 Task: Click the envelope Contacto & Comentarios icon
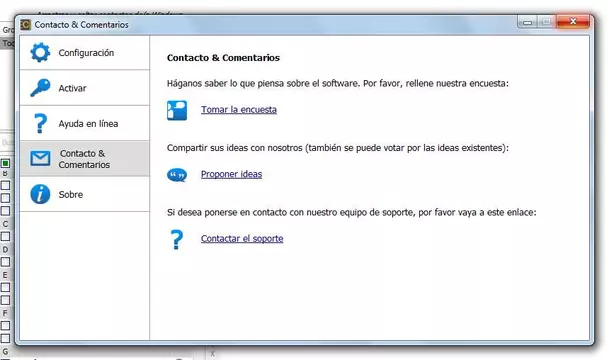pyautogui.click(x=40, y=158)
